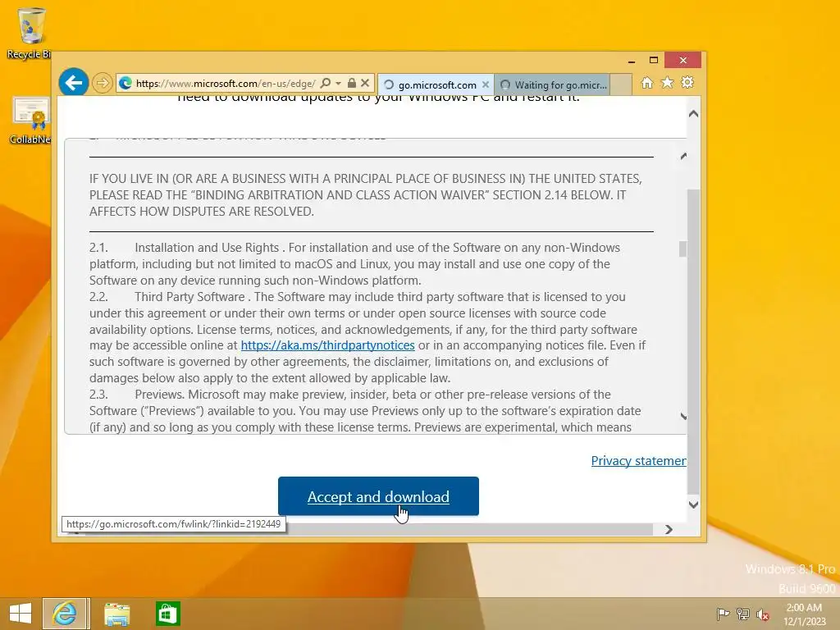840x630 pixels.
Task: Click the '2.2. Third Party Software' text
Action: (x=167, y=297)
